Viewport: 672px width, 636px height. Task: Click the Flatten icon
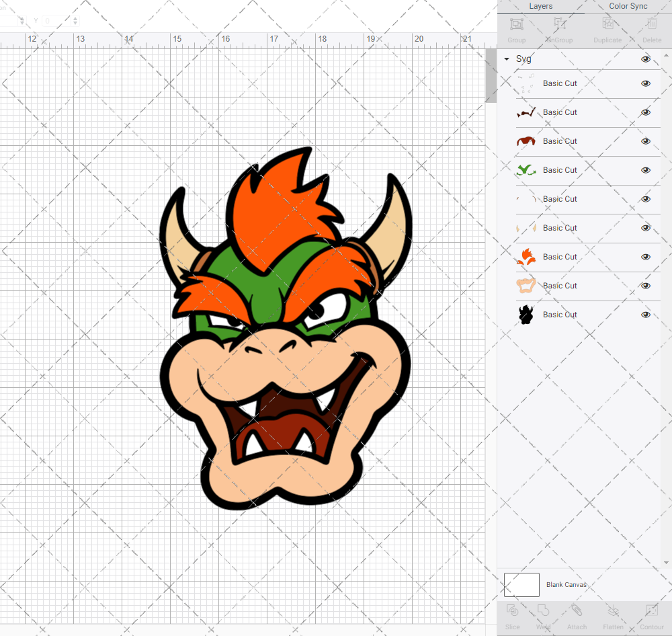point(614,610)
